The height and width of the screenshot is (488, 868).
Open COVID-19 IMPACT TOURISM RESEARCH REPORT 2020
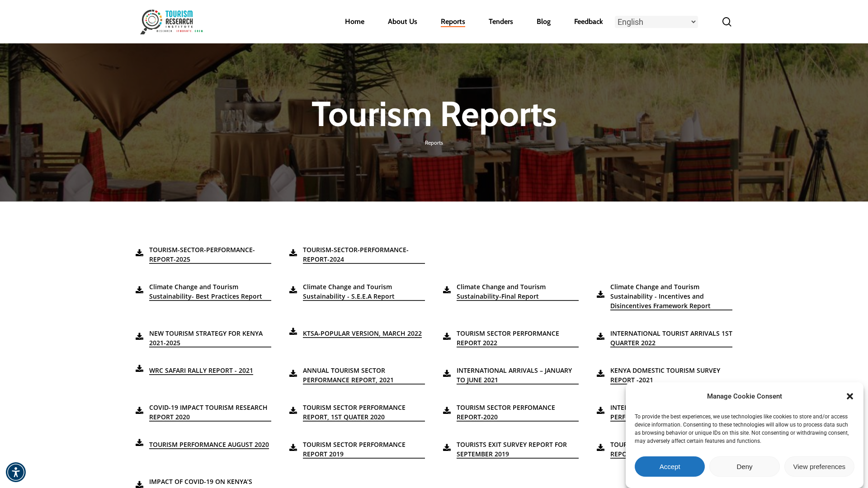pyautogui.click(x=208, y=412)
